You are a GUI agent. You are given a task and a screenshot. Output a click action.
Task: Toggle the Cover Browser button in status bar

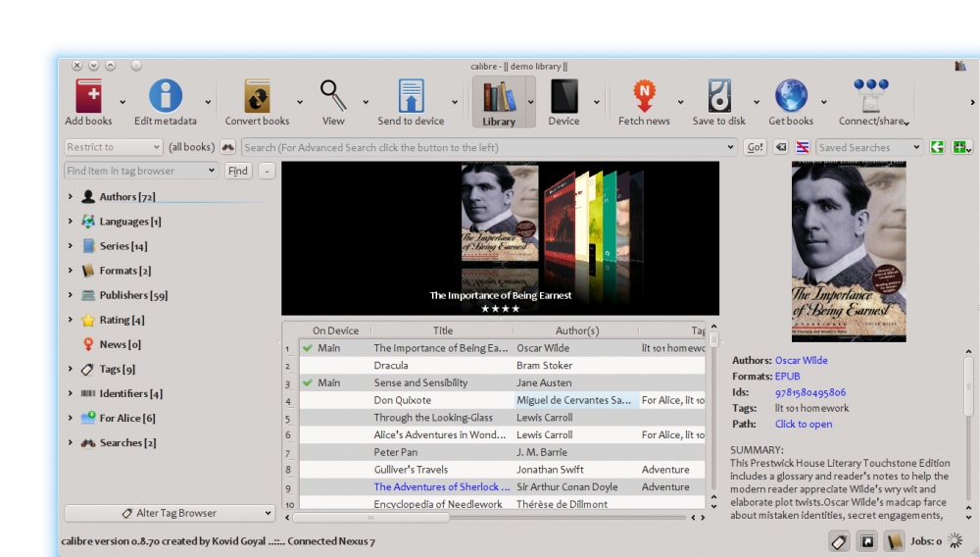[866, 541]
